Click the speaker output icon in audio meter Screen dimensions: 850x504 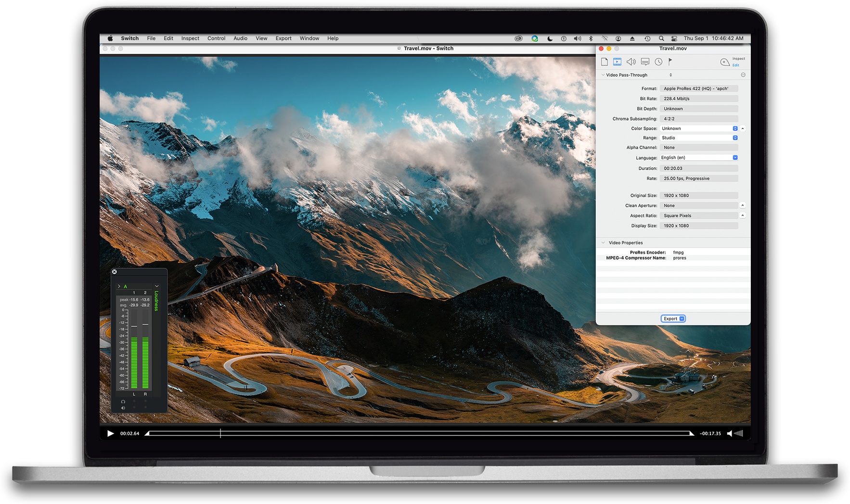pyautogui.click(x=123, y=408)
